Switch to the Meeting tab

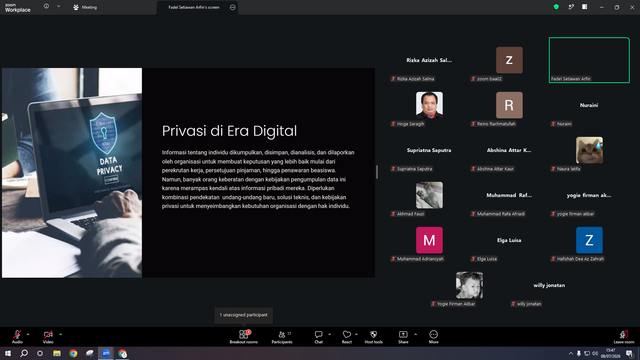coord(85,7)
